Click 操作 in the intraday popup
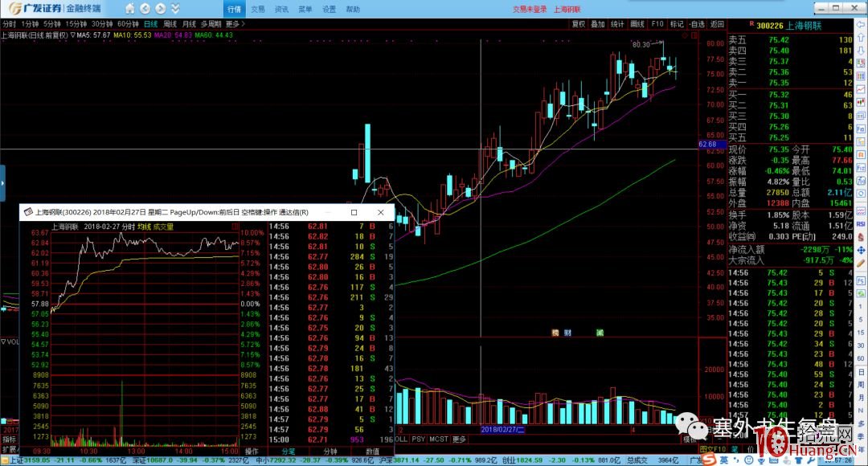This screenshot has width=868, height=466. point(252,452)
